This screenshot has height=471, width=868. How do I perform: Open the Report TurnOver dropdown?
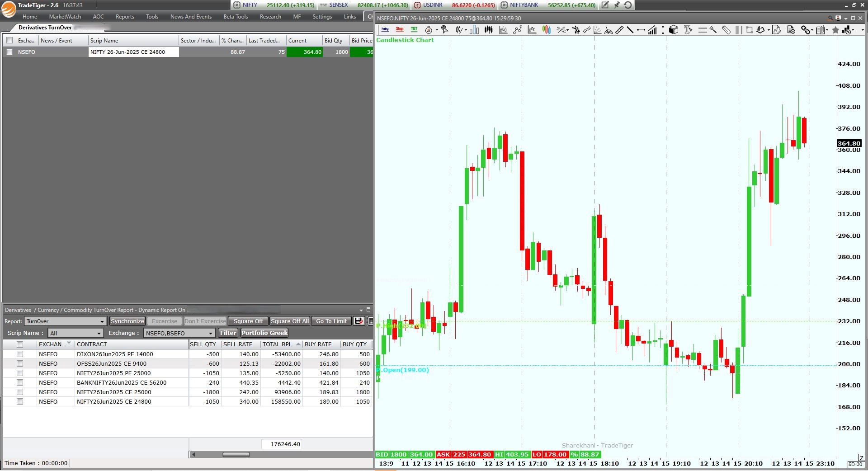click(66, 321)
